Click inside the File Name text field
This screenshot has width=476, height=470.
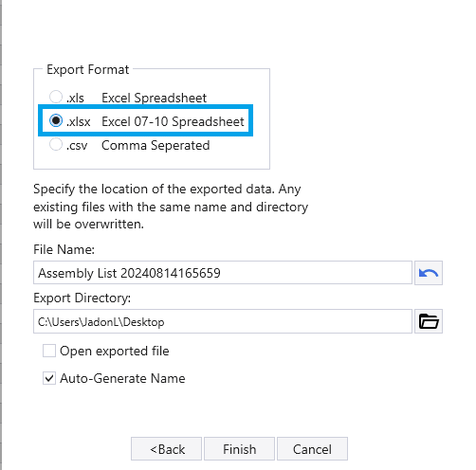223,273
